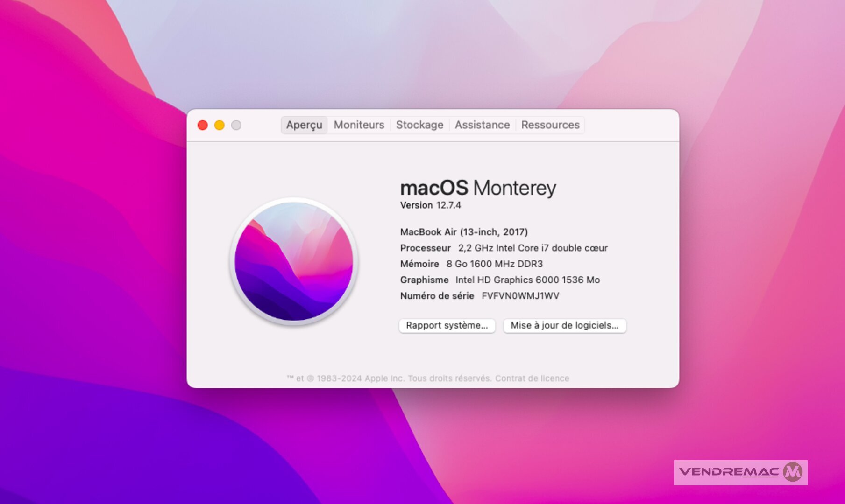The image size is (845, 504).
Task: Click the VendreMac watermark logo
Action: click(x=740, y=472)
